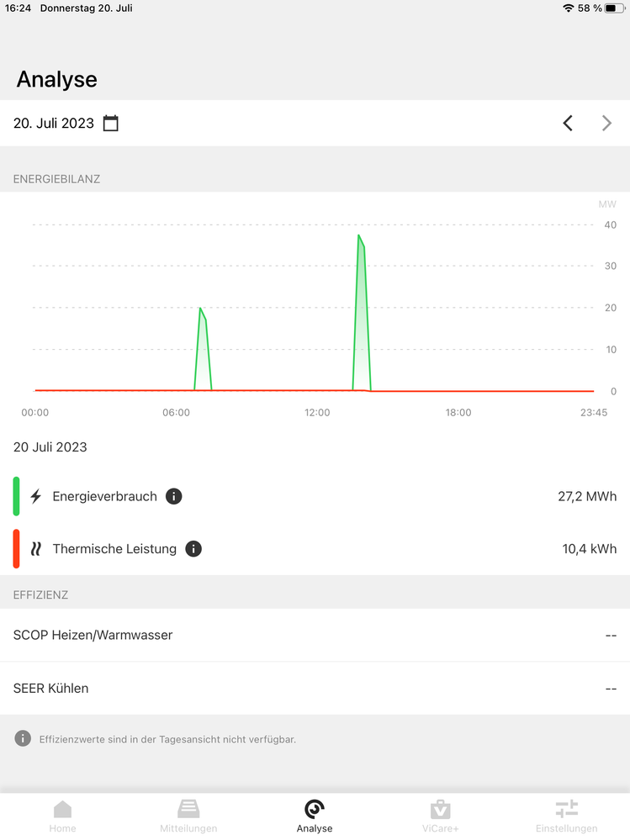The height and width of the screenshot is (840, 630).
Task: Switch to the Mitteilungen tab
Action: [x=188, y=816]
